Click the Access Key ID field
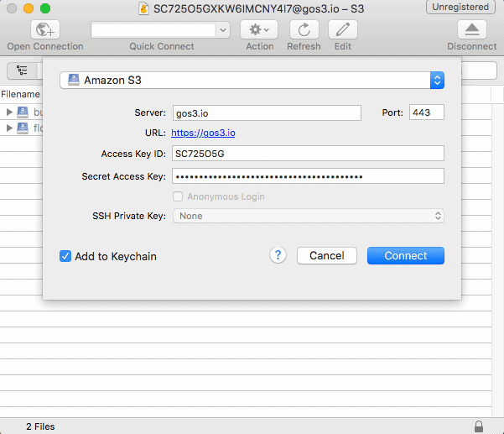 click(x=308, y=154)
